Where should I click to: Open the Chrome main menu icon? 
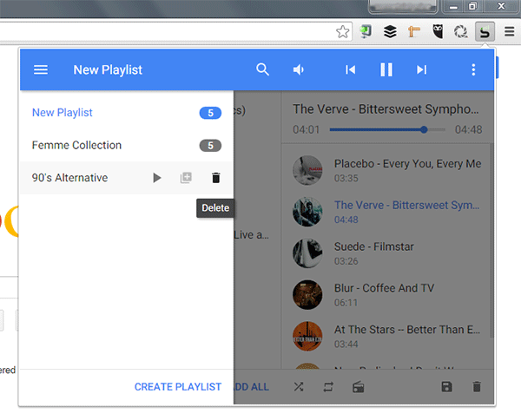(510, 32)
